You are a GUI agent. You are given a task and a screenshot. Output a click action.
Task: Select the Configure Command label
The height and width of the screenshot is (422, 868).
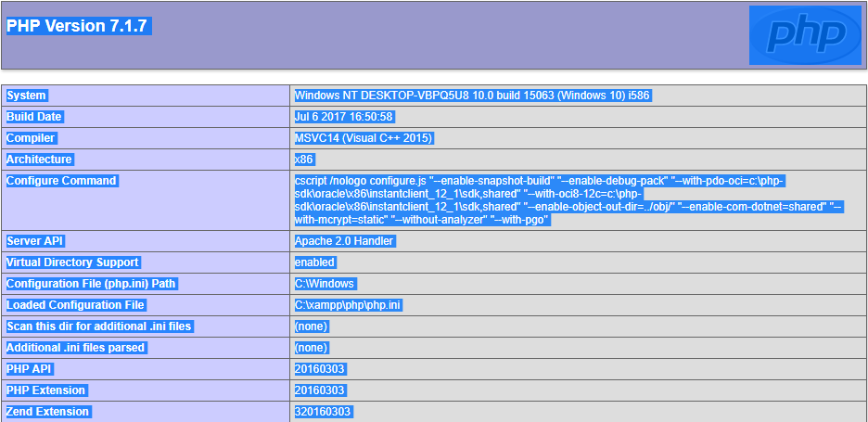pos(61,181)
